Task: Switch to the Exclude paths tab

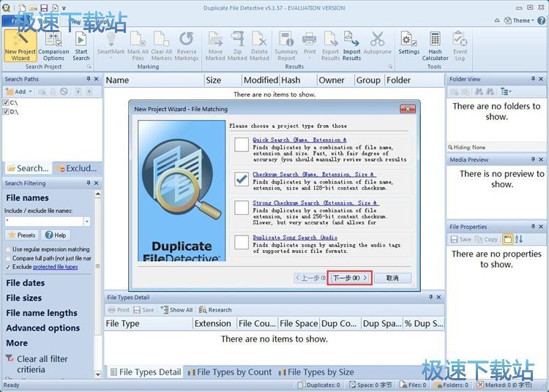Action: (77, 168)
